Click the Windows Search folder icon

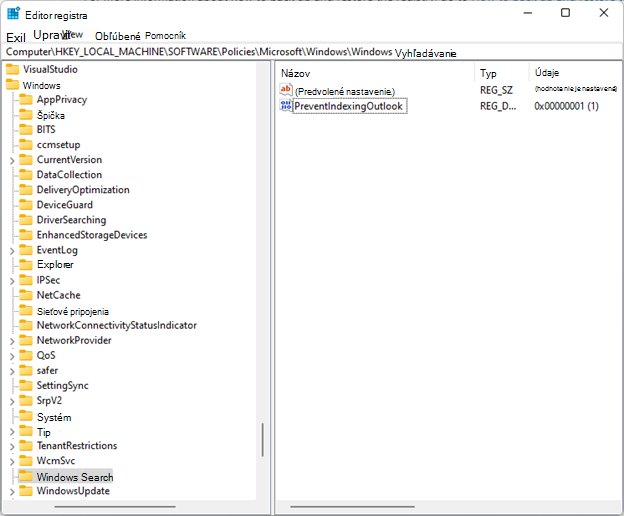tap(26, 476)
